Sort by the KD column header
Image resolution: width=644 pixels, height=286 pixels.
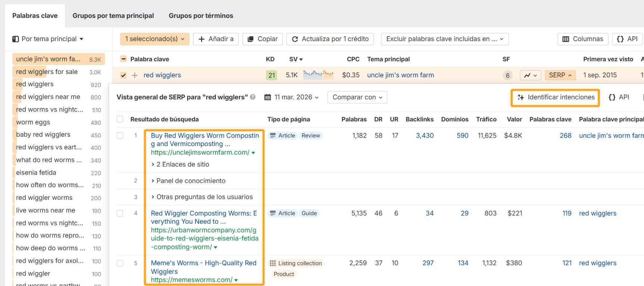point(270,59)
